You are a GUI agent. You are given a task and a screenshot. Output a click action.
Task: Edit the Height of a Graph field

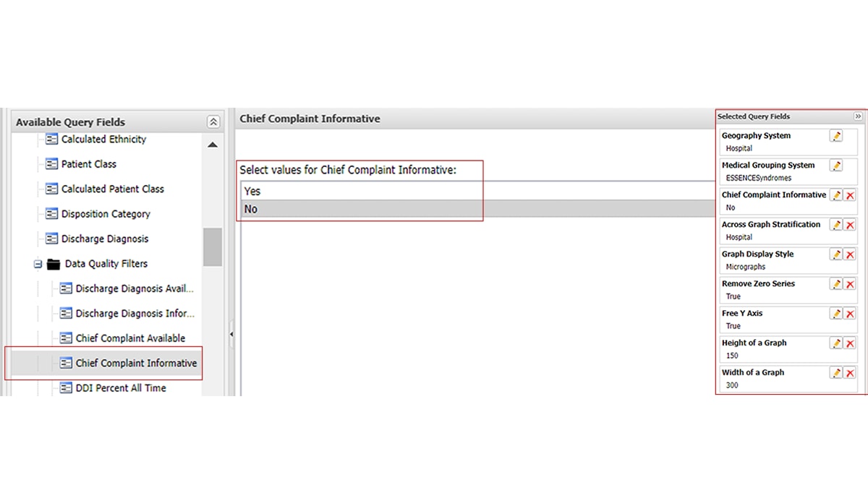click(836, 343)
